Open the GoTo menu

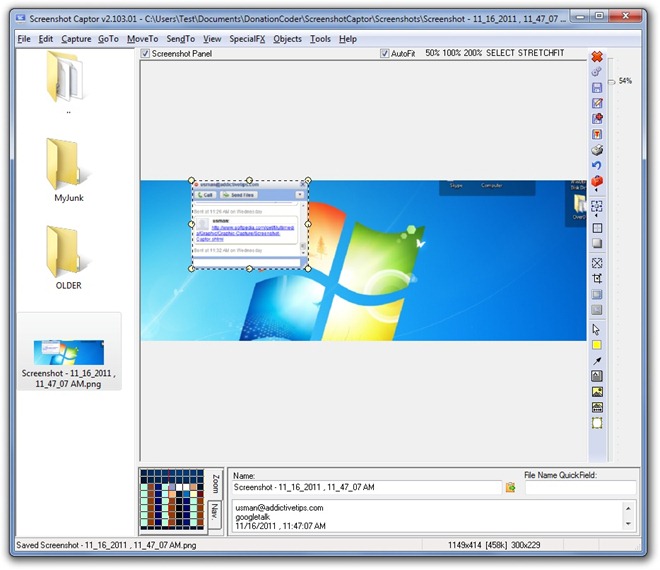(108, 39)
